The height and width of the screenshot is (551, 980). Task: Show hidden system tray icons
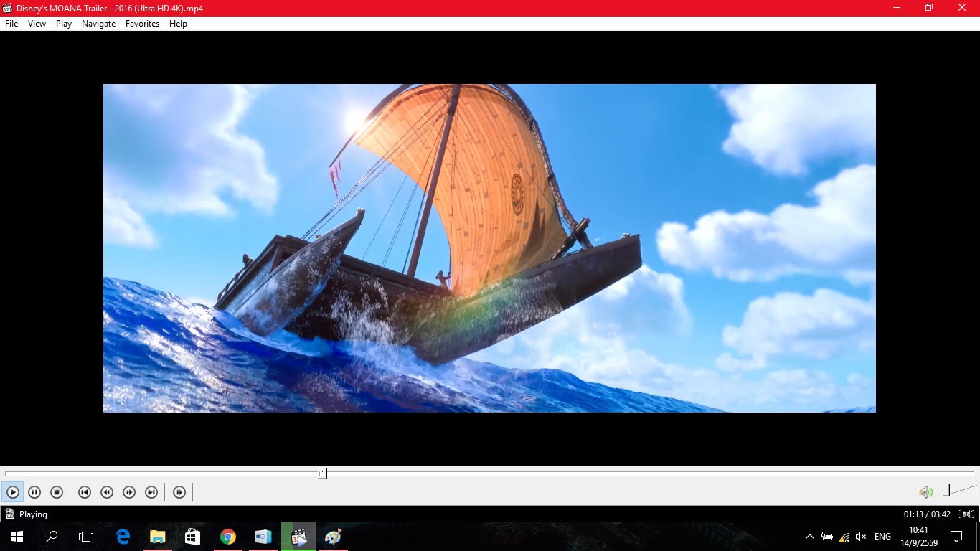pyautogui.click(x=810, y=537)
